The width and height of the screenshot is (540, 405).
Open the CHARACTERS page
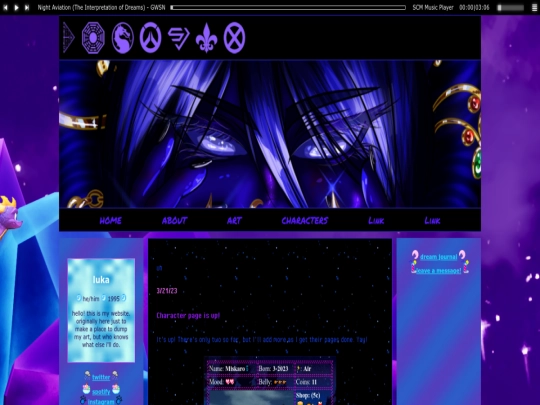[305, 220]
